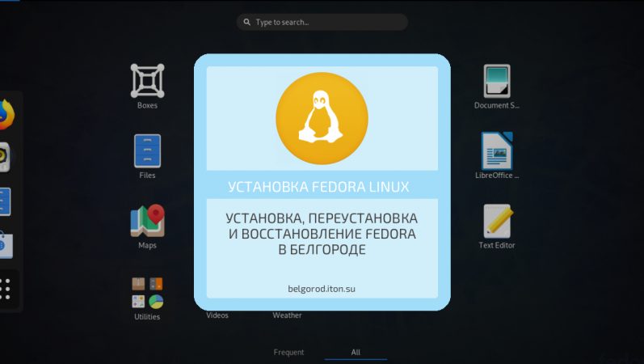Open Firefox from the dock
The image size is (644, 364).
[6, 115]
